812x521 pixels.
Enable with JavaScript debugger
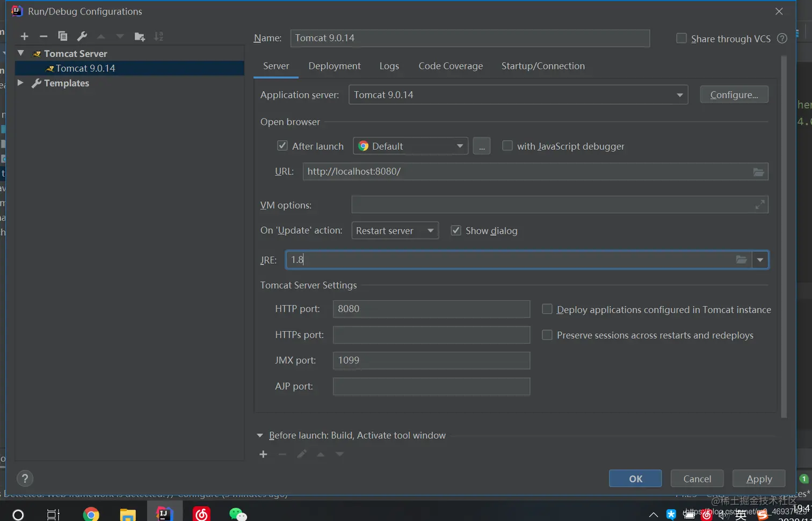[507, 146]
